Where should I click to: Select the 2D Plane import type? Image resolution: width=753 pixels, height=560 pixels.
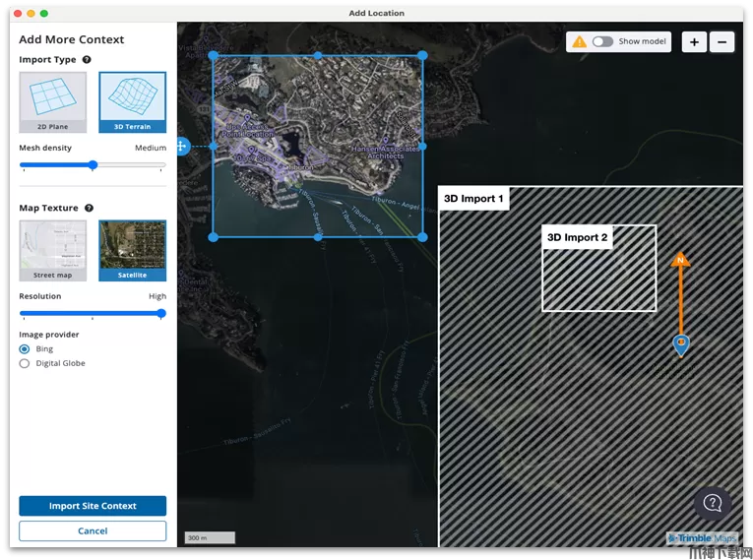(x=52, y=101)
